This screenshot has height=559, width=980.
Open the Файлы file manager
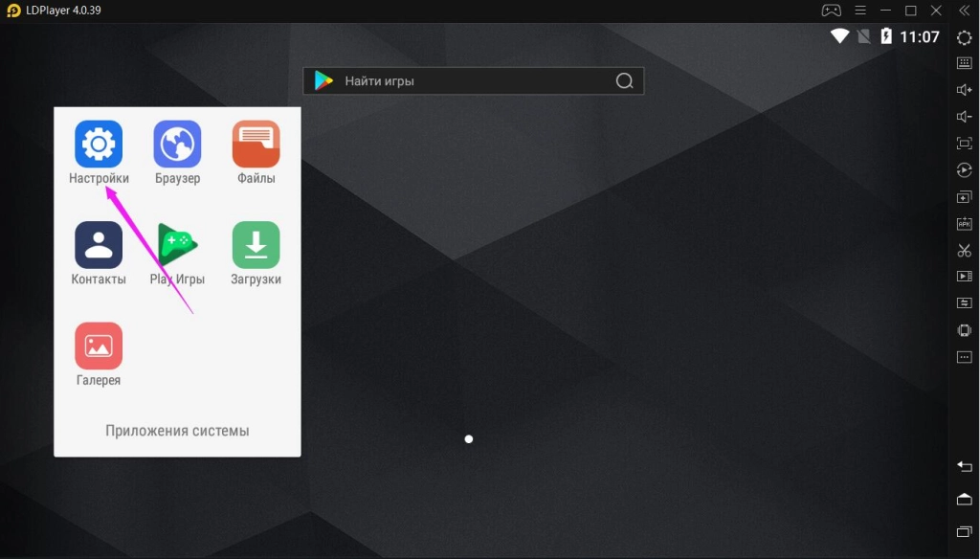(x=256, y=145)
